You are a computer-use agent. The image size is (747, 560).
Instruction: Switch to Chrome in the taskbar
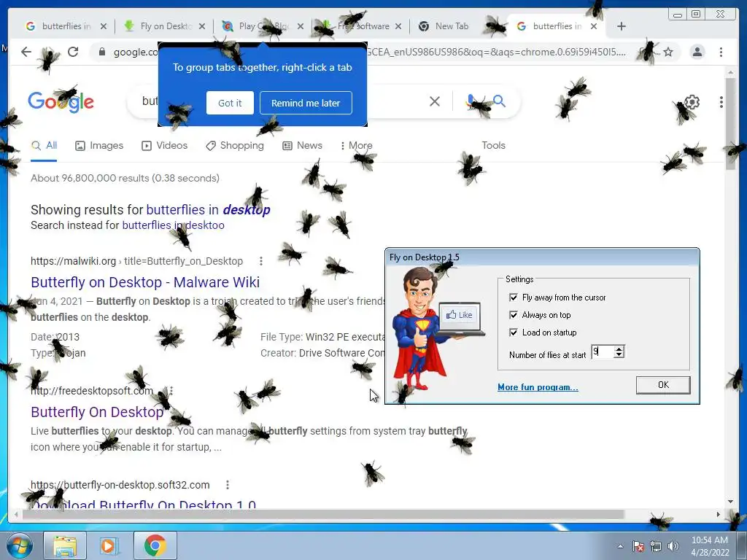[155, 545]
